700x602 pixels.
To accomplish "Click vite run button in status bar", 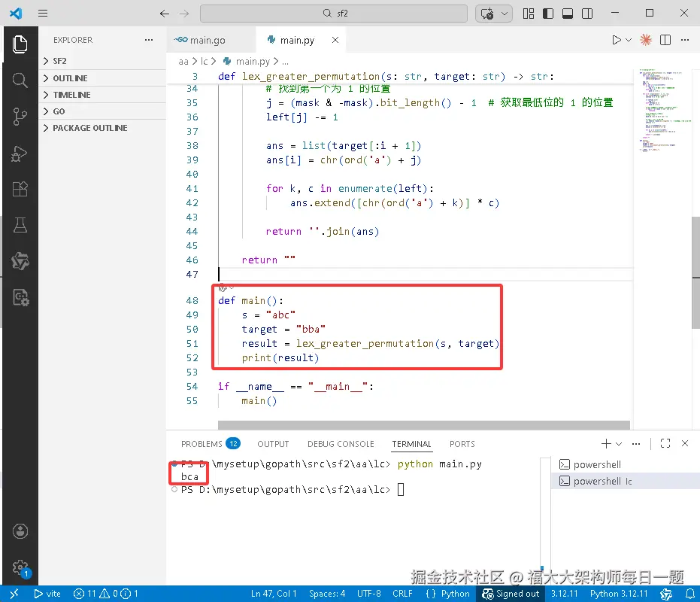I will (x=47, y=594).
